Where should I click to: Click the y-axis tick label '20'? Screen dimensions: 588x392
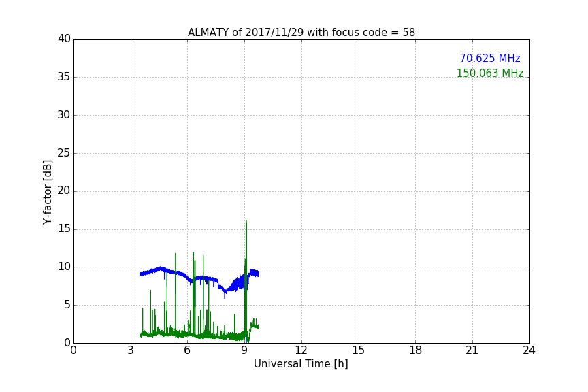64,191
